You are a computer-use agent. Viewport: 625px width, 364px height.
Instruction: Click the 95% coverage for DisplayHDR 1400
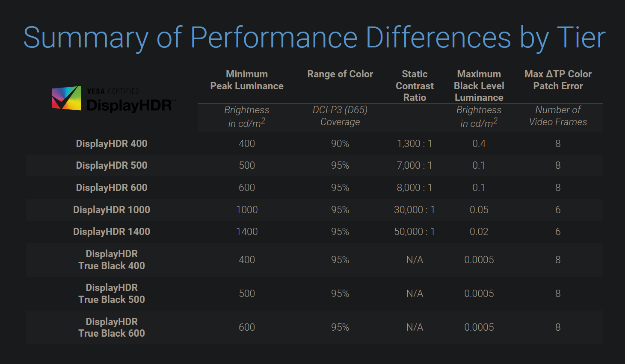click(340, 232)
